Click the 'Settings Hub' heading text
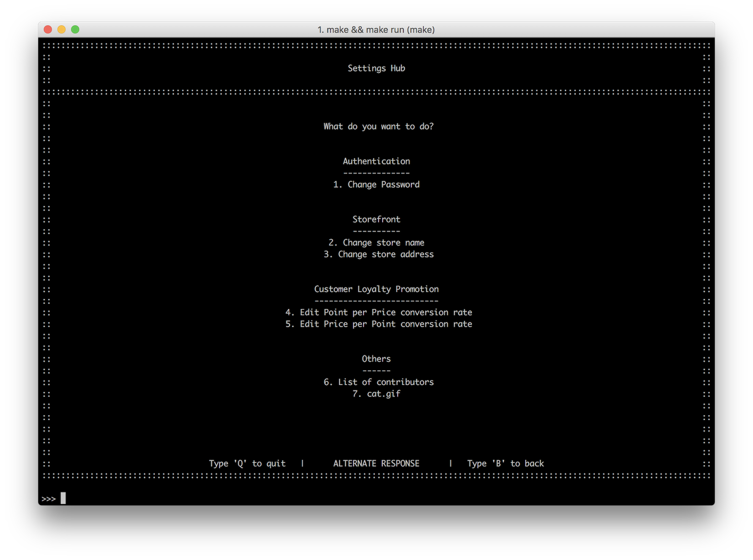This screenshot has width=753, height=560. coord(376,68)
